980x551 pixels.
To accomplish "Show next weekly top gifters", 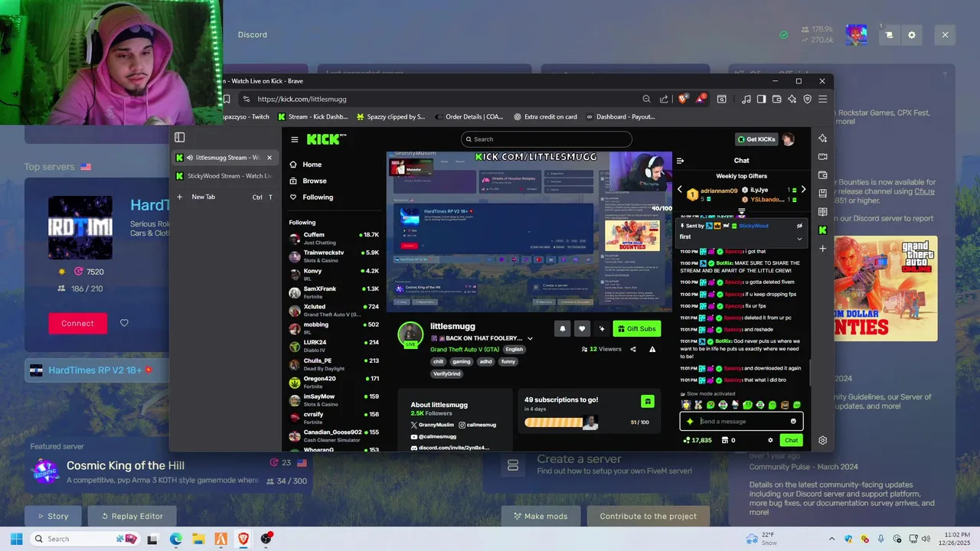I will click(x=802, y=190).
